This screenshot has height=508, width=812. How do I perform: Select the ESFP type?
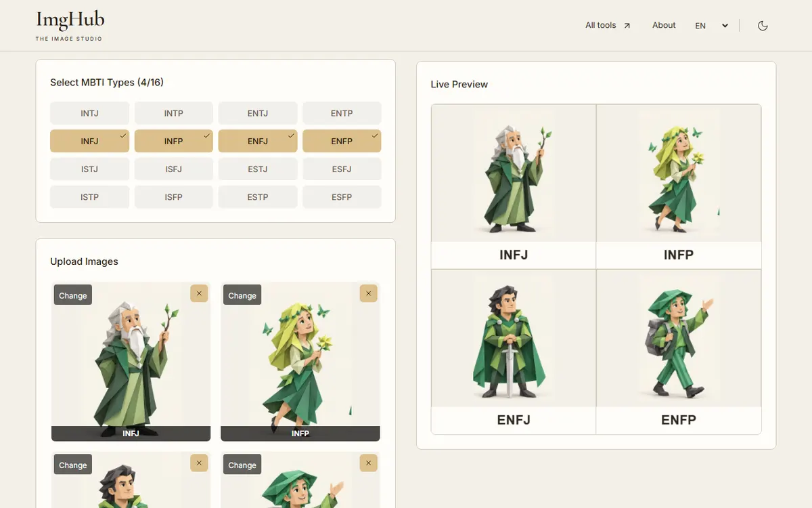[x=342, y=197]
